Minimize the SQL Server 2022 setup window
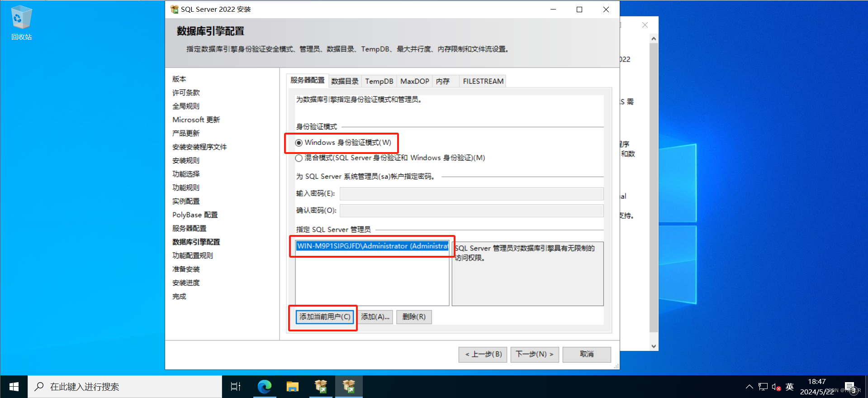 pos(553,9)
